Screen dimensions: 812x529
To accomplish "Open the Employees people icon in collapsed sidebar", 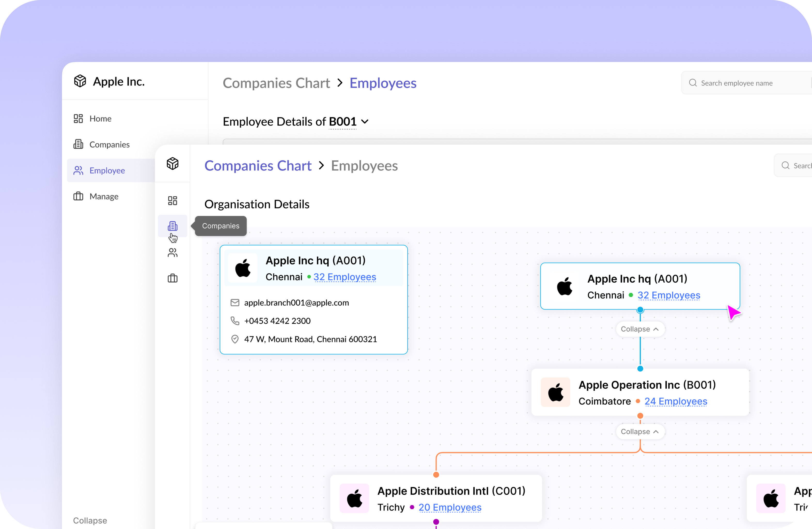I will tap(173, 253).
